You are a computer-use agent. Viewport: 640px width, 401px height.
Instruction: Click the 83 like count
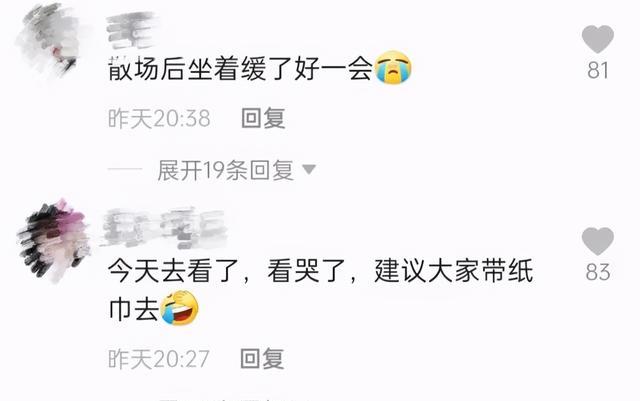tap(598, 272)
